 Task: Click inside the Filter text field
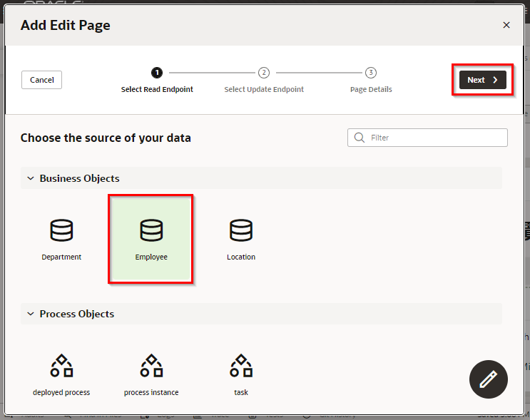click(435, 138)
